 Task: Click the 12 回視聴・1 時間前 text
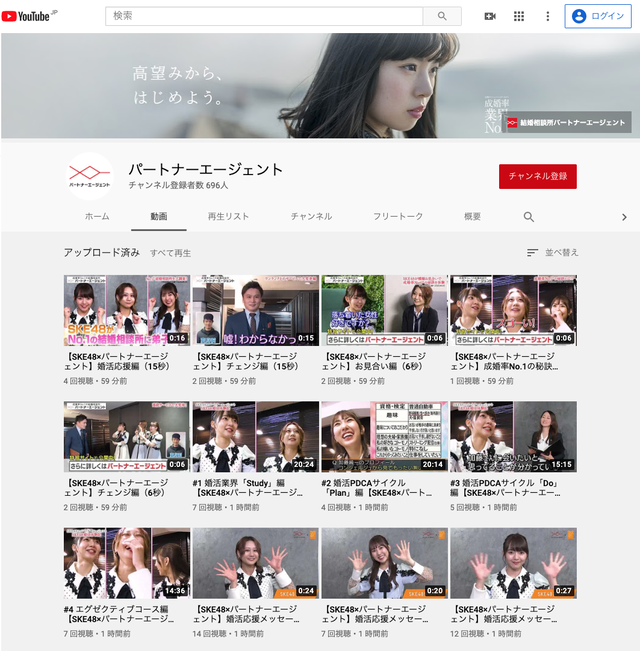(486, 634)
